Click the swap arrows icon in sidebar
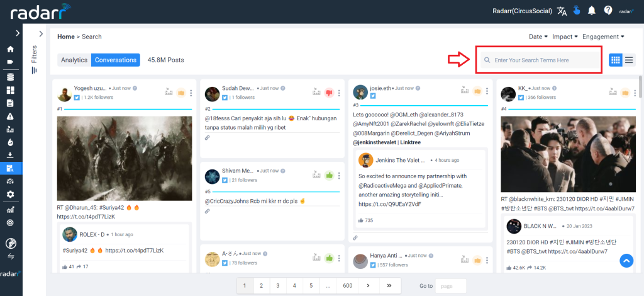The width and height of the screenshot is (644, 296). click(10, 256)
